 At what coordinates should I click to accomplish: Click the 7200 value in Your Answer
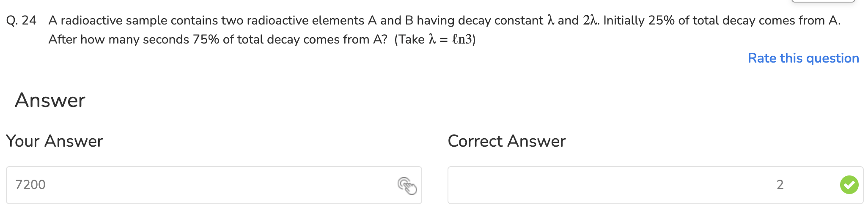pyautogui.click(x=30, y=185)
